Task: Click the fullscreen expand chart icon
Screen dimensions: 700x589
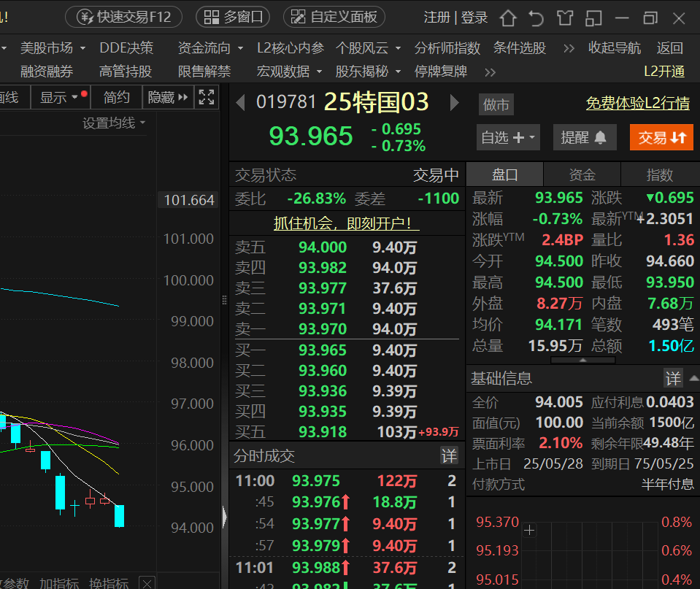Action: tap(207, 97)
